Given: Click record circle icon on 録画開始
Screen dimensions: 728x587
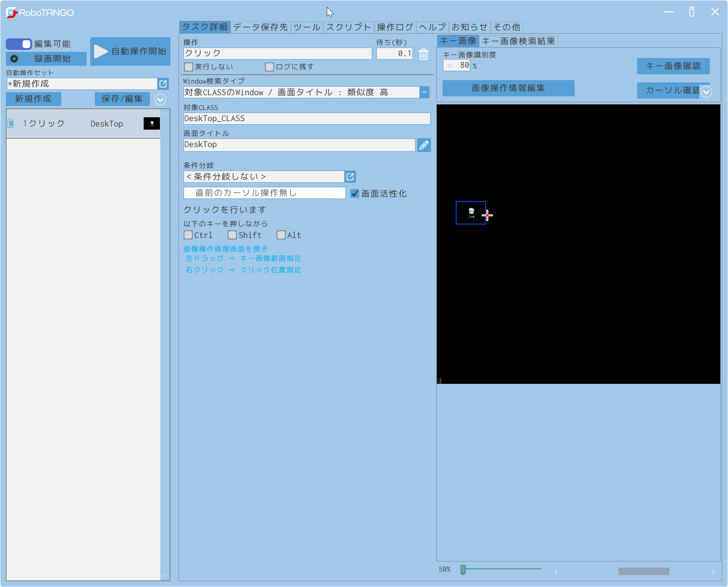Looking at the screenshot, I should pyautogui.click(x=14, y=59).
